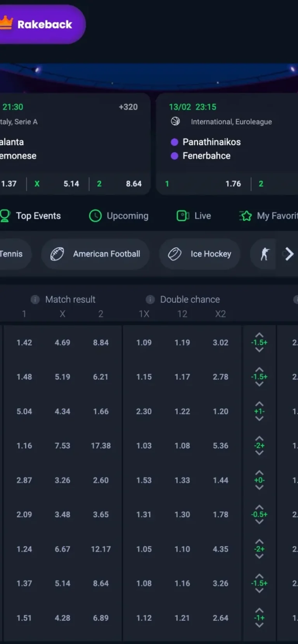Select match result odds 12.17

coord(101,549)
